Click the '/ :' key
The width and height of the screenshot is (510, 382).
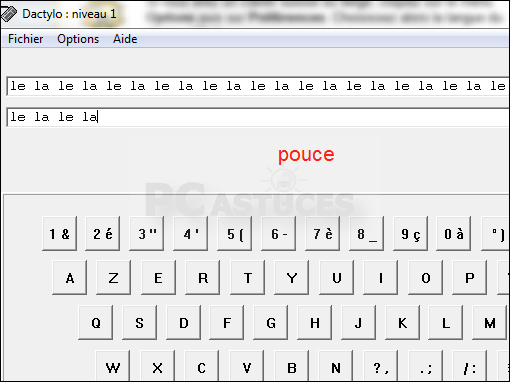pos(470,366)
